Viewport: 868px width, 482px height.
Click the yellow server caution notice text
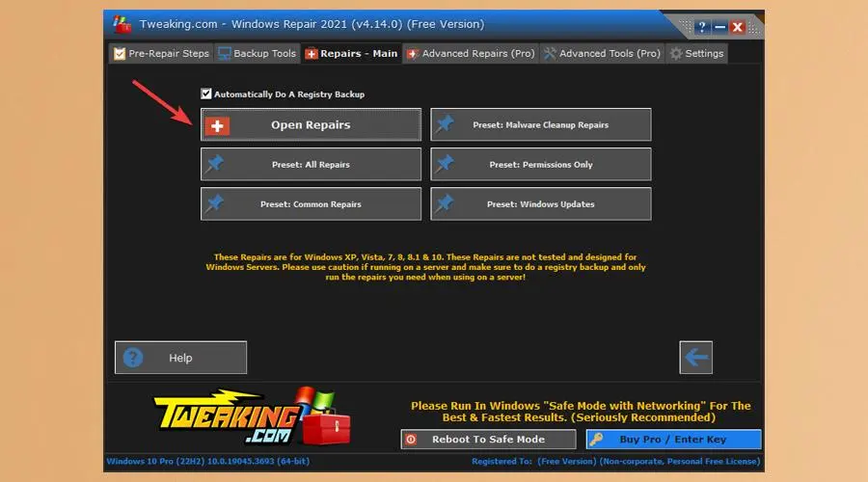click(x=425, y=267)
